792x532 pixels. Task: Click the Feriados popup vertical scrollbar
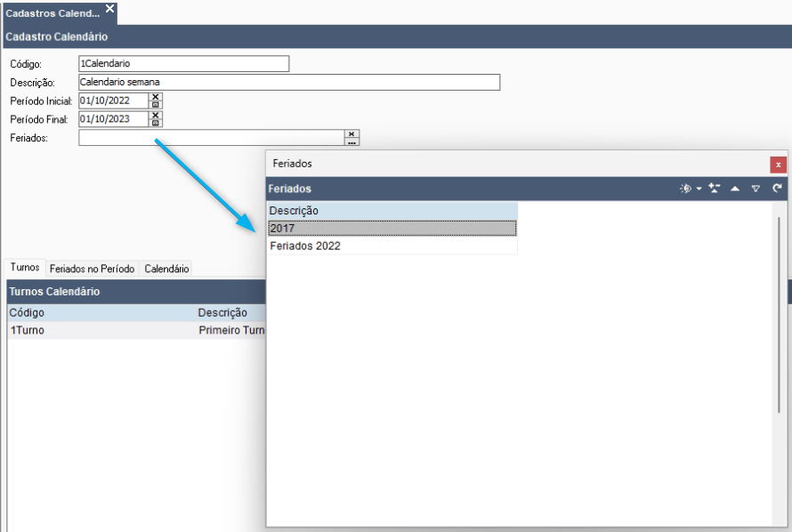pyautogui.click(x=779, y=316)
